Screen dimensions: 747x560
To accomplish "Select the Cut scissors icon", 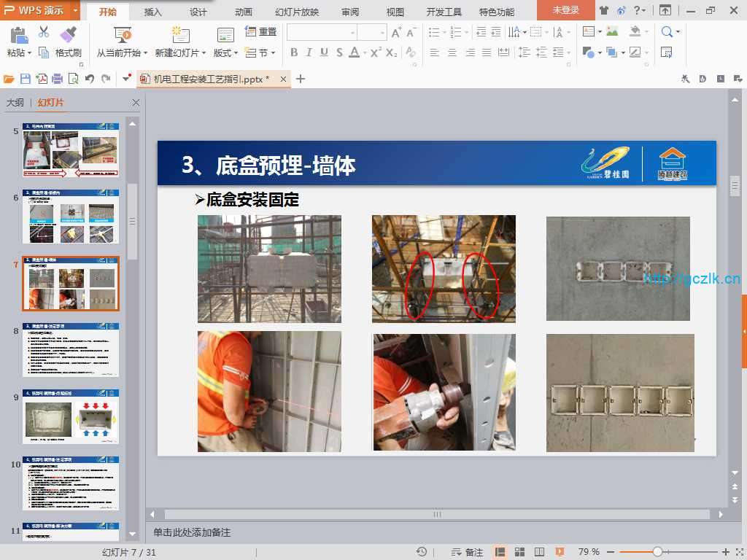I will (x=44, y=32).
